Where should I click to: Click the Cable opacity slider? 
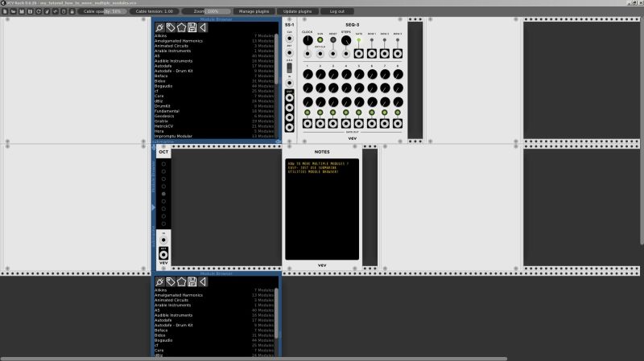pos(102,11)
